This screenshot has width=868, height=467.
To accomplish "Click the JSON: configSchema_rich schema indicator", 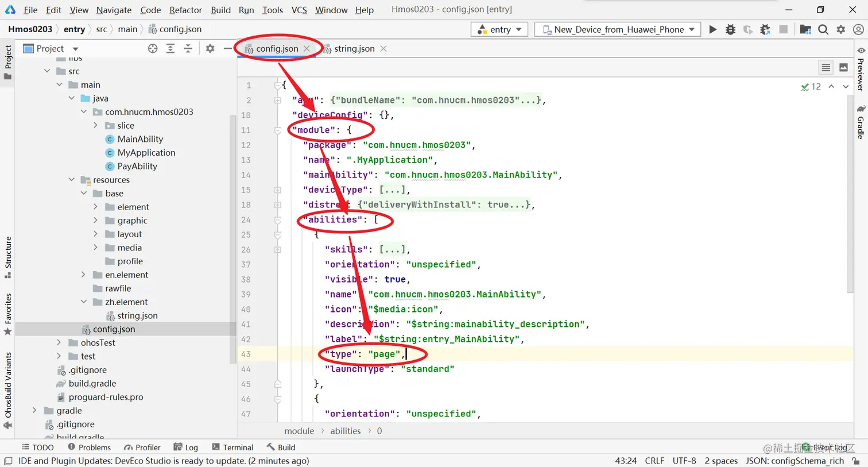I will 795,461.
